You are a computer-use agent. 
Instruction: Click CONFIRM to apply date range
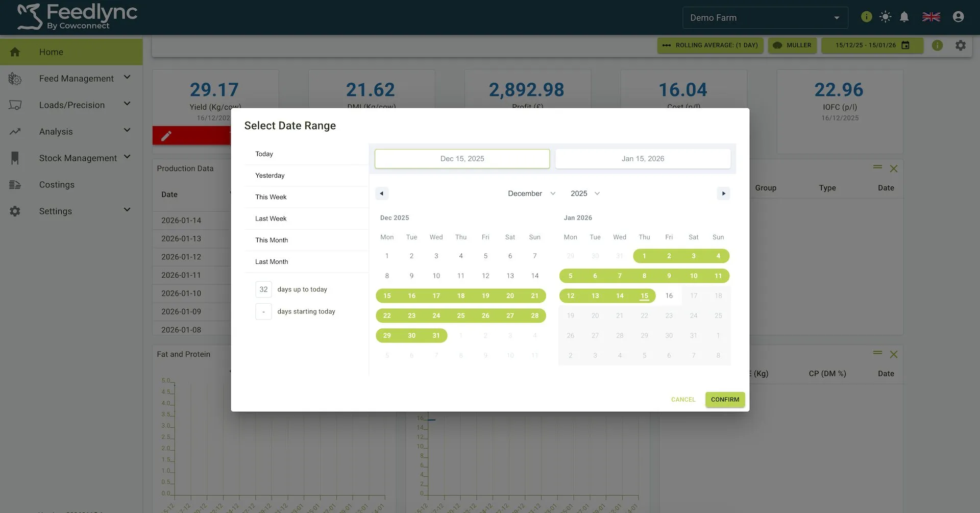coord(725,400)
